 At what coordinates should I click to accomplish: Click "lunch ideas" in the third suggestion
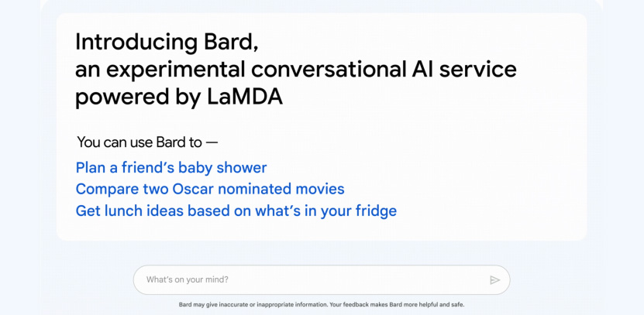click(x=142, y=211)
